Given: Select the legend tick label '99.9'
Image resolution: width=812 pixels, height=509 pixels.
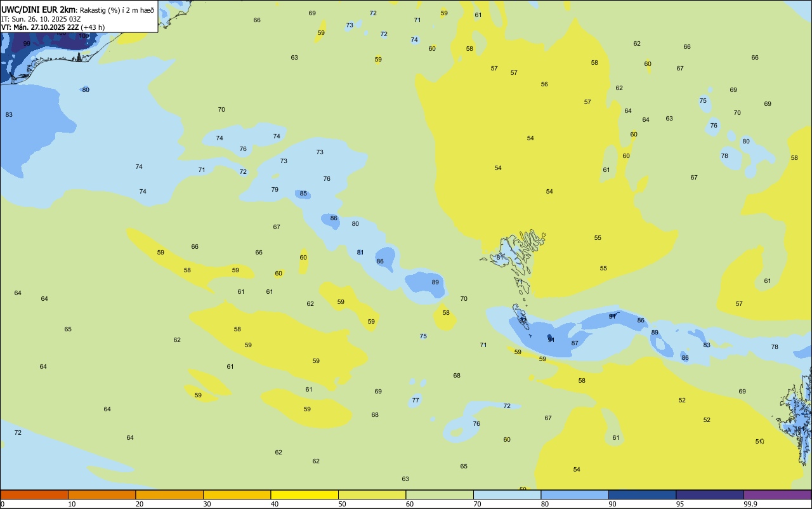Looking at the screenshot, I should (x=750, y=504).
